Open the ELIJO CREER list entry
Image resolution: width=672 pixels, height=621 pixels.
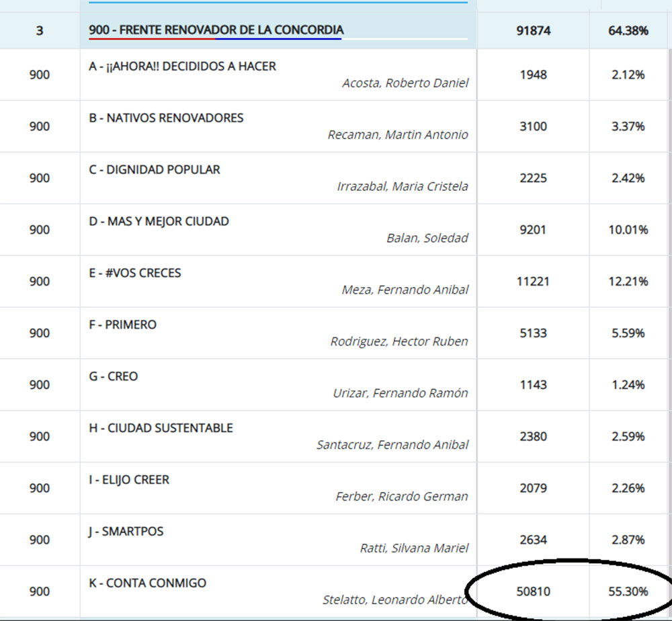pos(129,481)
